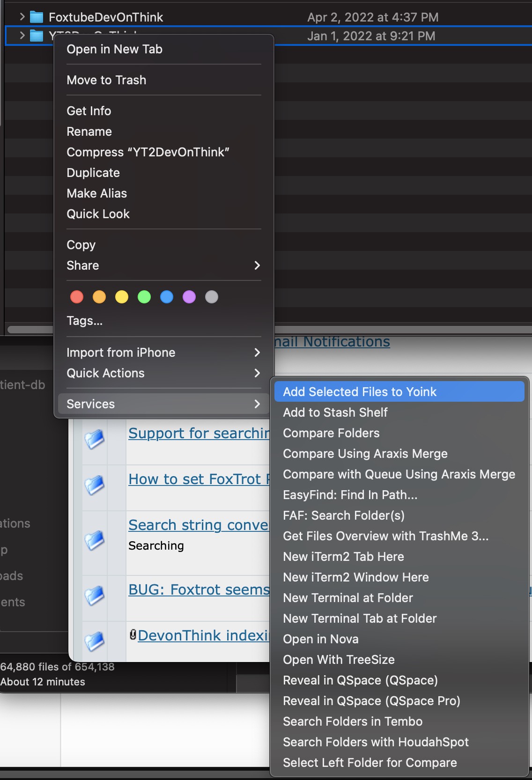532x780 pixels.
Task: Choose New iTerm2 Tab Here
Action: pos(343,557)
